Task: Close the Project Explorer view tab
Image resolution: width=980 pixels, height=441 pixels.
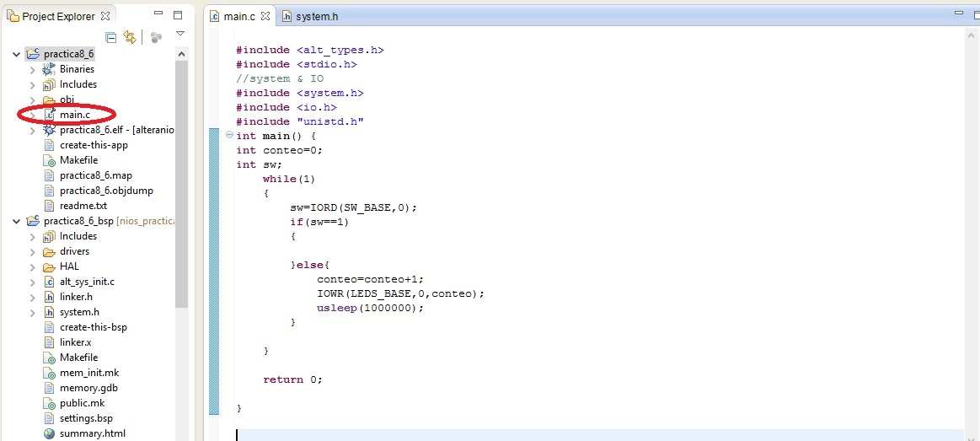Action: (105, 16)
